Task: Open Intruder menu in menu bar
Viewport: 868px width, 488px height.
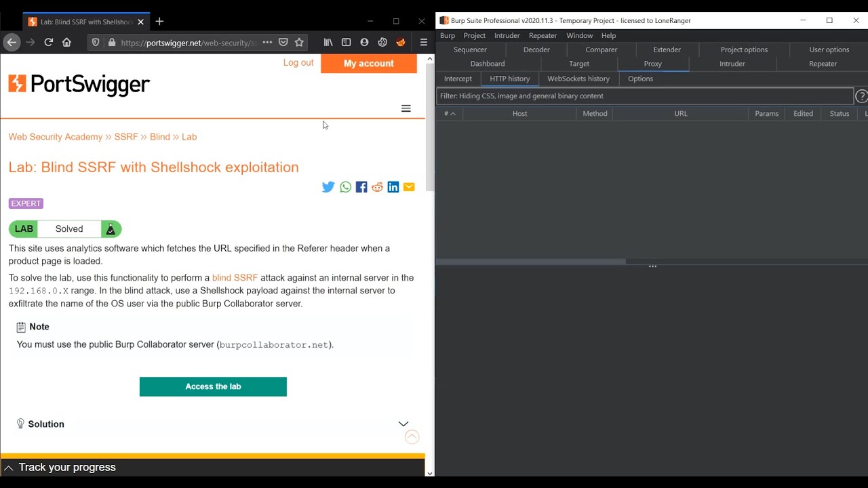Action: [x=507, y=35]
